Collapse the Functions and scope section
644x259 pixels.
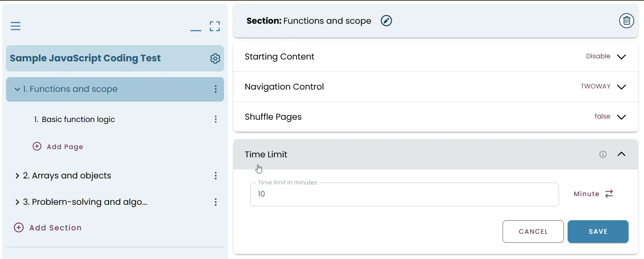point(17,89)
